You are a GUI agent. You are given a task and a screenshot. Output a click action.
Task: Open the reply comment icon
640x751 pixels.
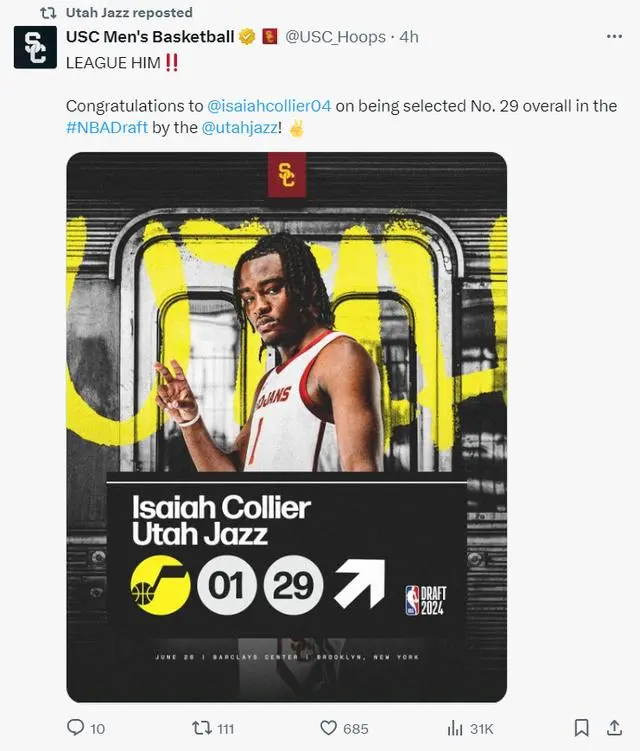click(75, 728)
